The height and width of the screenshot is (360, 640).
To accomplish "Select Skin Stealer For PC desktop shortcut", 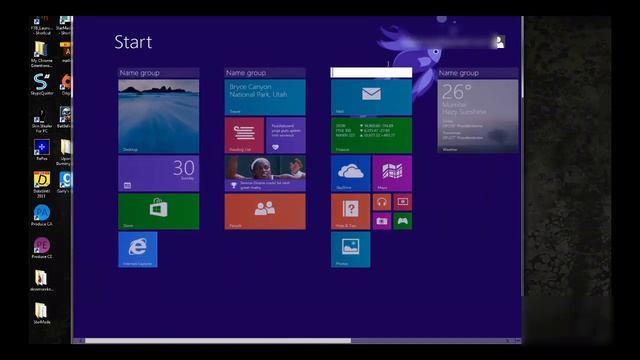I will [41, 120].
